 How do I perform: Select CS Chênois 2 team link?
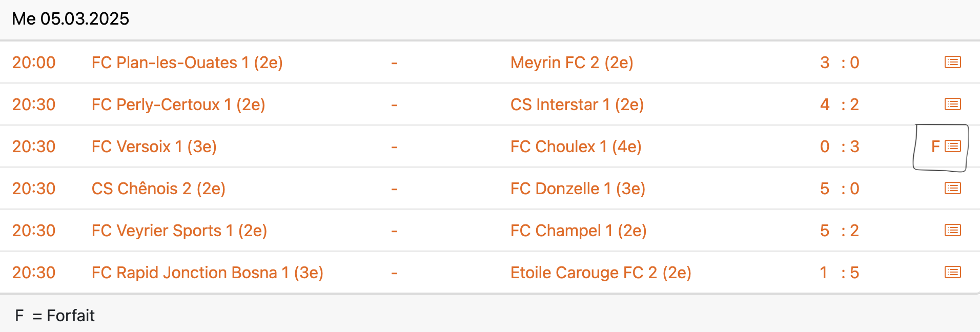click(x=158, y=189)
